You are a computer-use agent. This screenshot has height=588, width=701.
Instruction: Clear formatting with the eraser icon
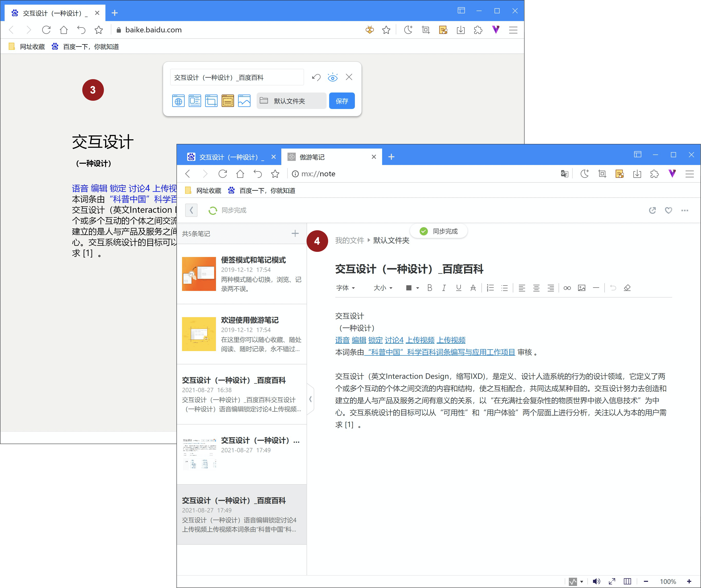(x=627, y=288)
